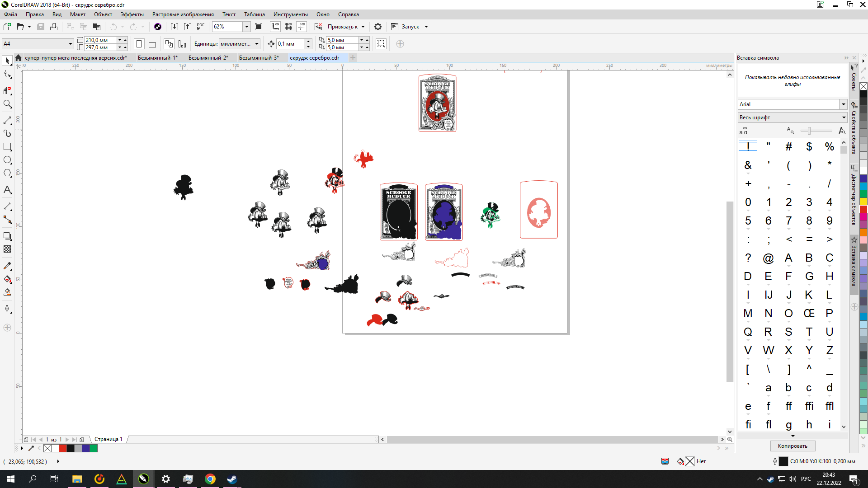Pick the red swatch in document palette
868x488 pixels.
63,448
